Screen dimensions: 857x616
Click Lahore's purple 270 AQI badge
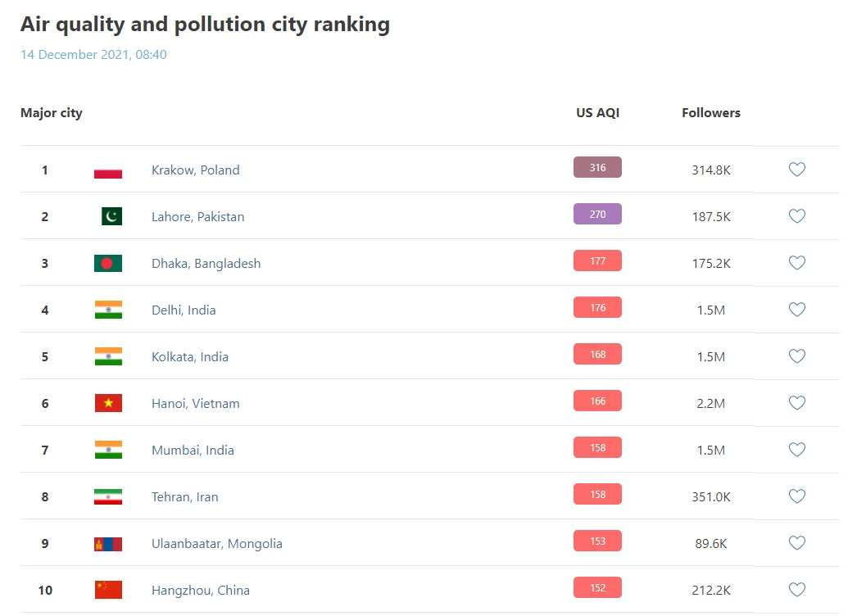597,215
